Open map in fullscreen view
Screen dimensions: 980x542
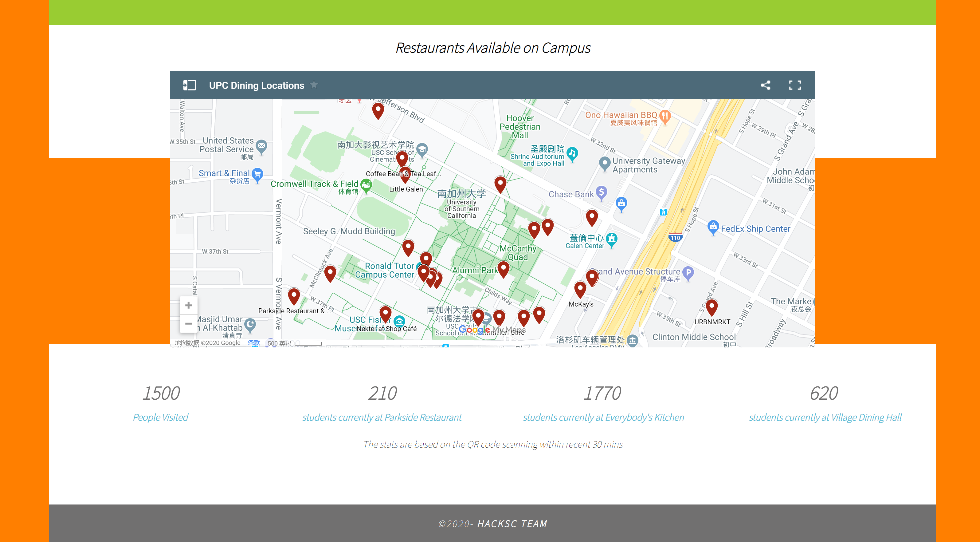tap(795, 85)
